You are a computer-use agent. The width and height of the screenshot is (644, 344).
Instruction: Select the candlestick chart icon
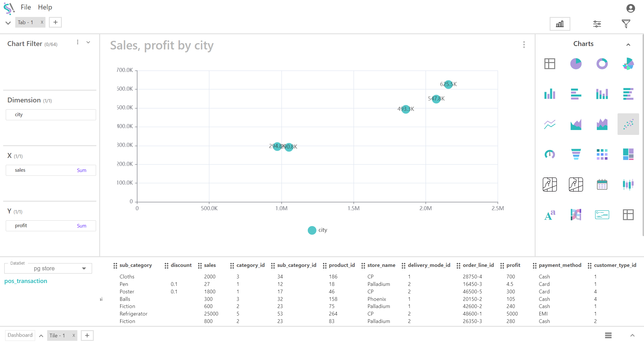click(628, 184)
